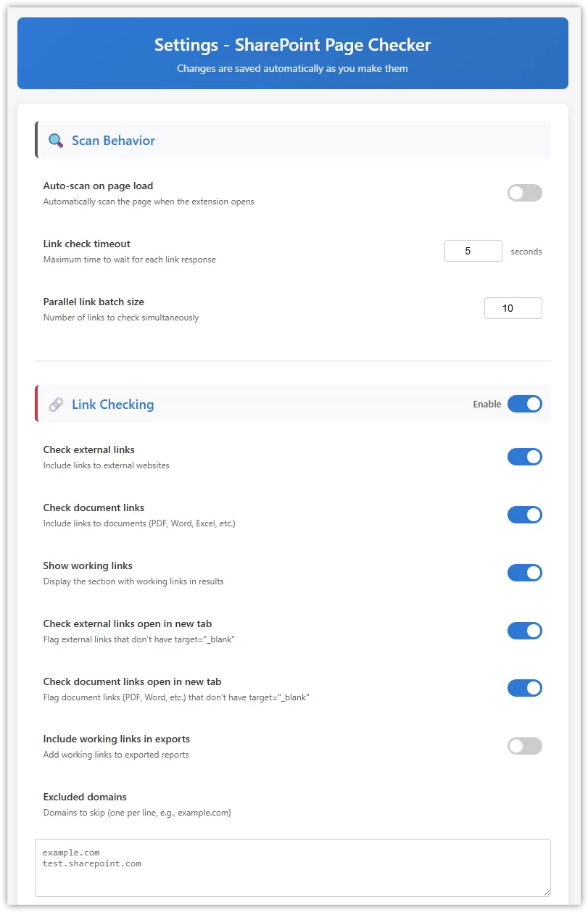Disable Check external links open in new tab
588x912 pixels.
point(524,631)
